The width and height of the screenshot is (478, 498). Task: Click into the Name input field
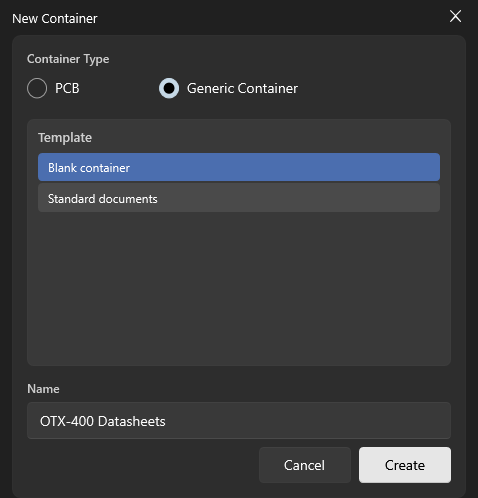point(239,421)
